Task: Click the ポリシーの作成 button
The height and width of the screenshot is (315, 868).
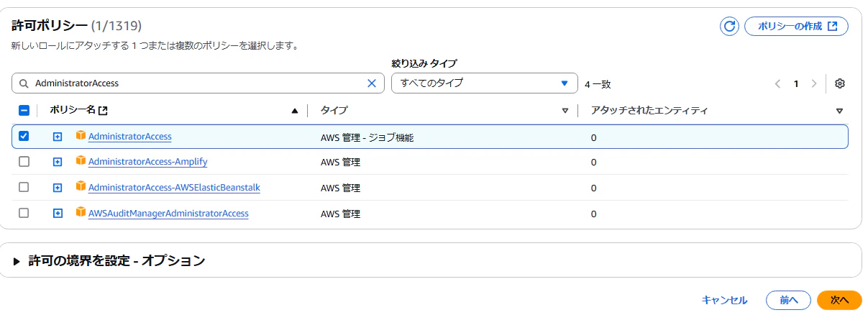Action: click(796, 26)
